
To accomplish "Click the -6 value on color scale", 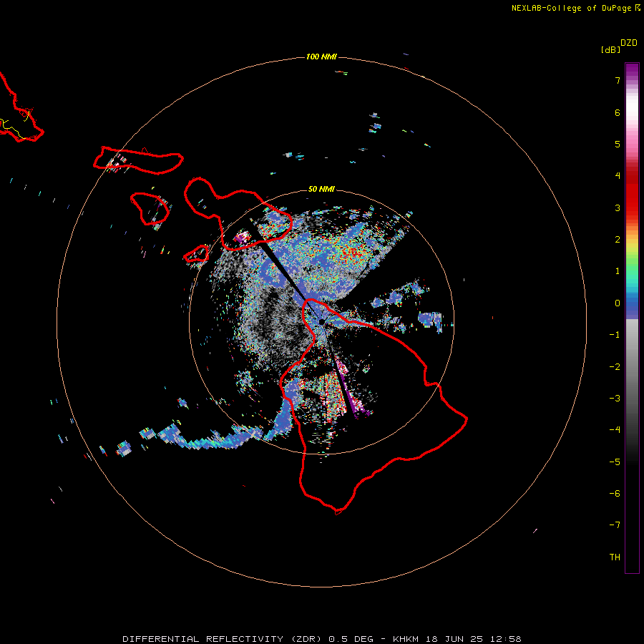I will [615, 494].
